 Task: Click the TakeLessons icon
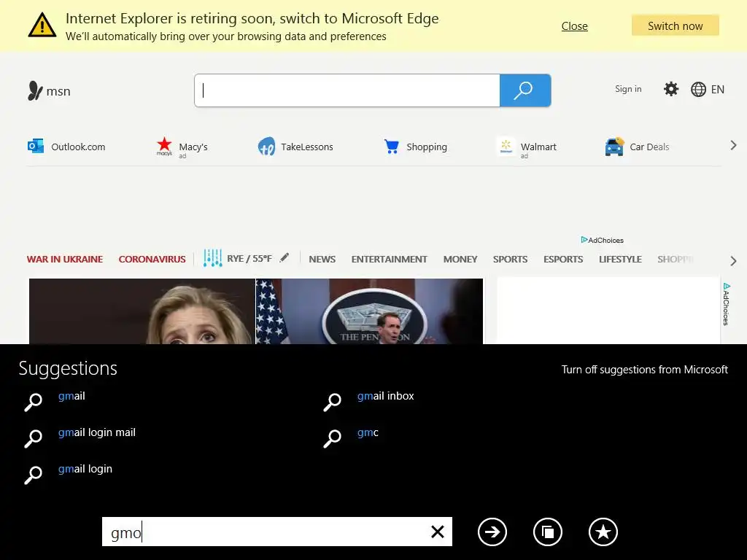[x=266, y=147]
